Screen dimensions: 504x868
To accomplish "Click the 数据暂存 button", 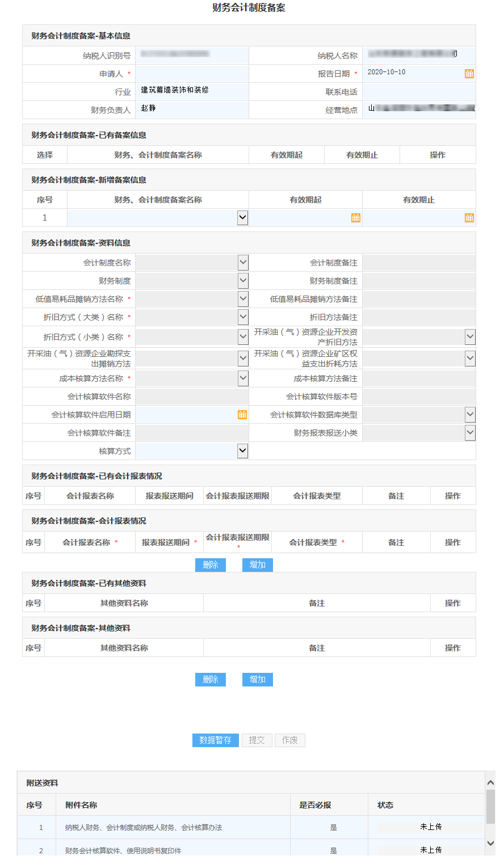I will pyautogui.click(x=216, y=740).
